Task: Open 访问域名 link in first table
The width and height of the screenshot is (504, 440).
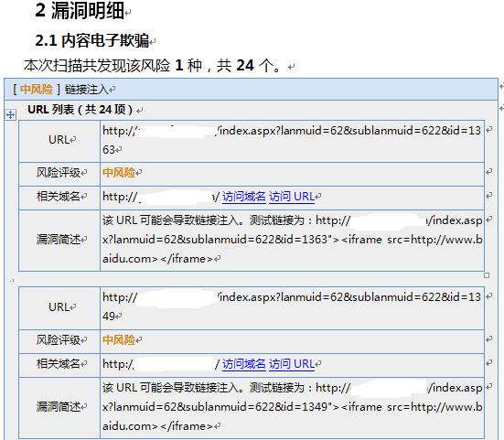Action: pyautogui.click(x=244, y=197)
